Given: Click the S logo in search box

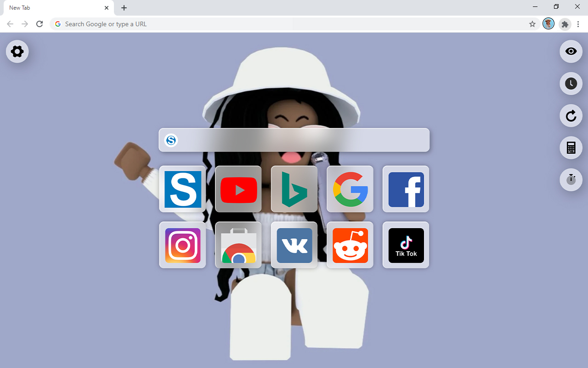Looking at the screenshot, I should (x=171, y=140).
